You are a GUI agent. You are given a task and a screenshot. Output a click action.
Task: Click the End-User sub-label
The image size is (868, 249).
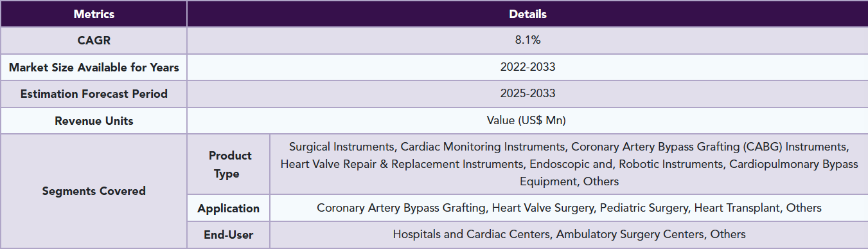point(229,235)
